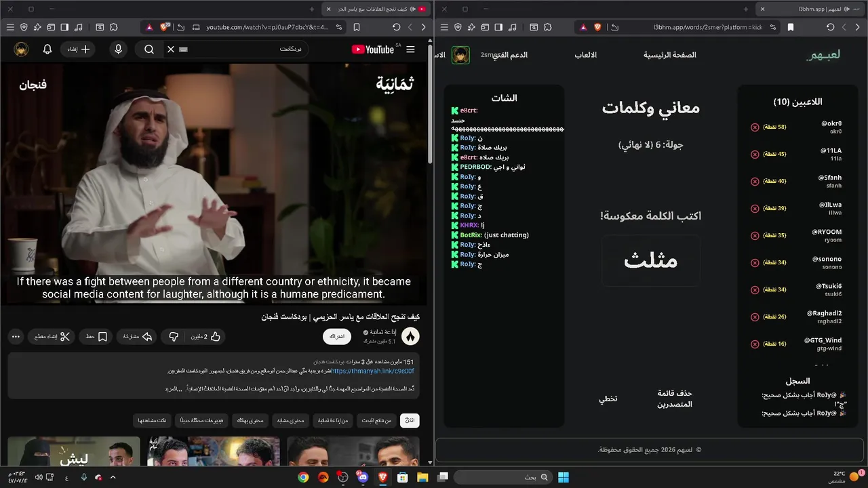Toggle sidebar panel in YouTube window
Screen dimensions: 868x488
64,27
